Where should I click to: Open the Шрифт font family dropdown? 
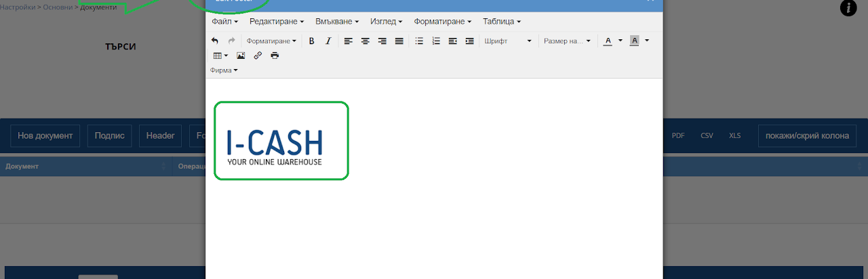click(x=508, y=41)
